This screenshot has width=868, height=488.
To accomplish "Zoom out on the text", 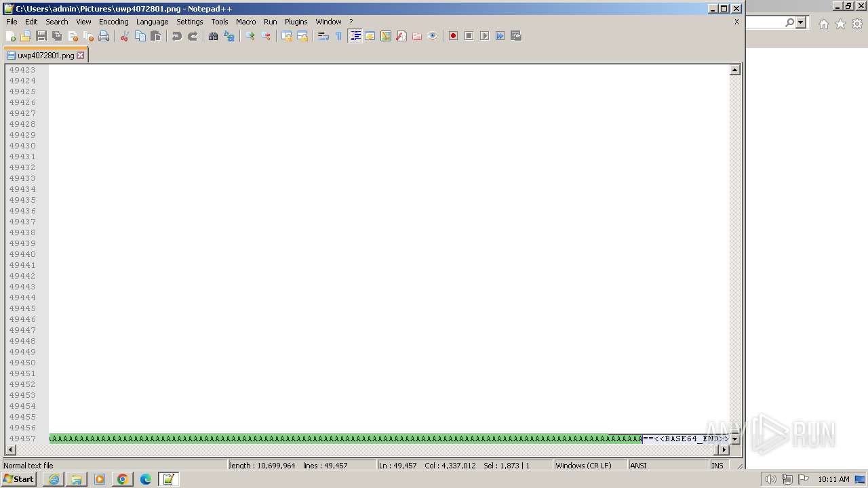I will (x=266, y=36).
